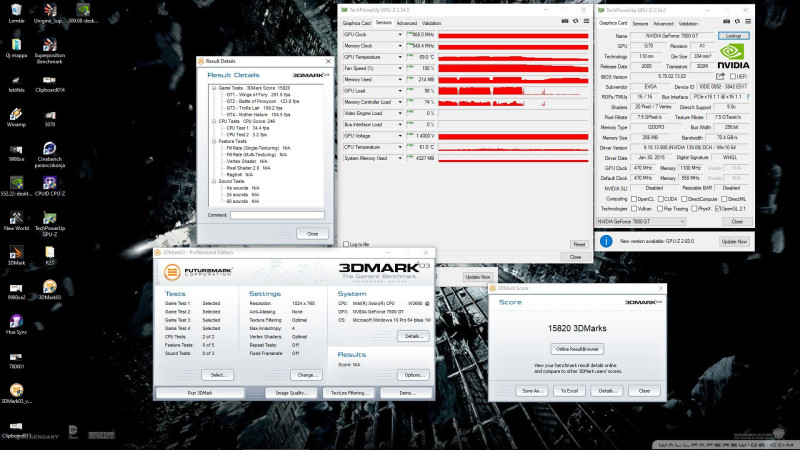Click the Online ResultBrowser button
The height and width of the screenshot is (450, 800).
click(577, 349)
